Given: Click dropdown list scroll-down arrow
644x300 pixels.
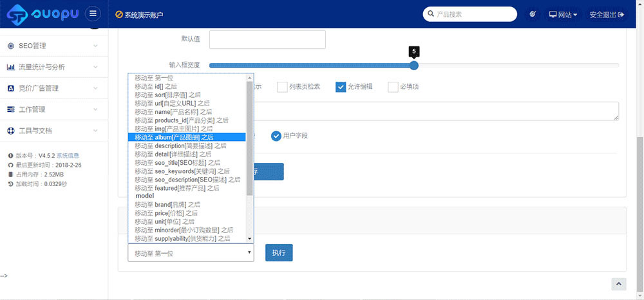Looking at the screenshot, I should pyautogui.click(x=250, y=239).
